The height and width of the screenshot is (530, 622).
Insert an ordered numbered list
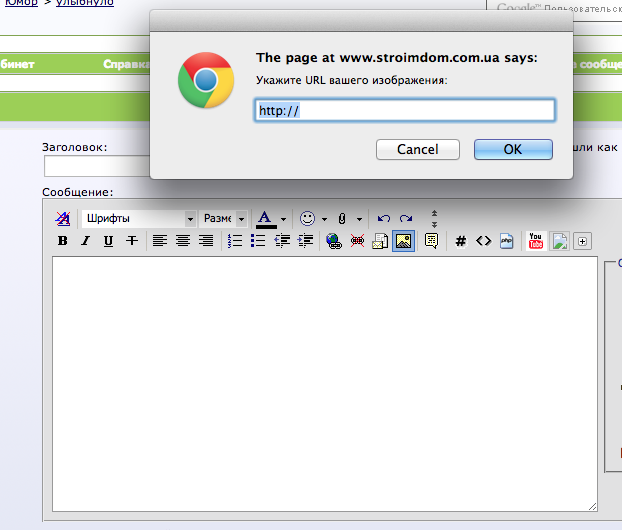point(235,241)
